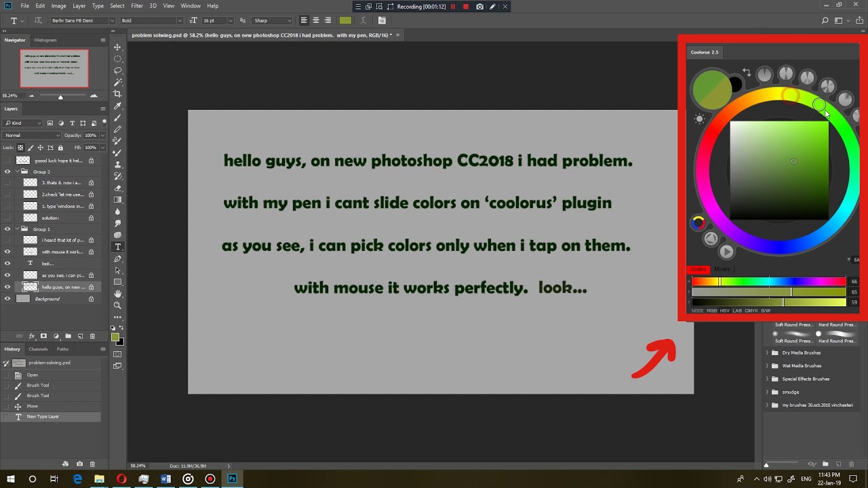Expand the Dry Media Brushes folder
The image size is (868, 488).
click(767, 352)
